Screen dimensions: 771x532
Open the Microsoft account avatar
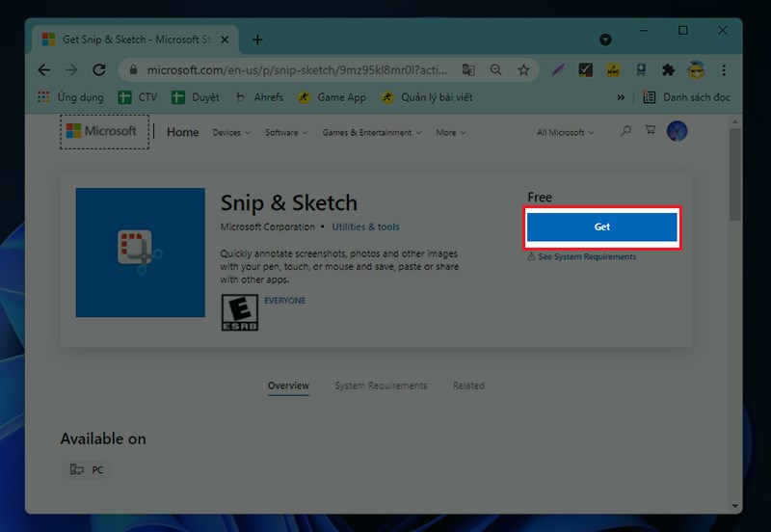pyautogui.click(x=678, y=131)
